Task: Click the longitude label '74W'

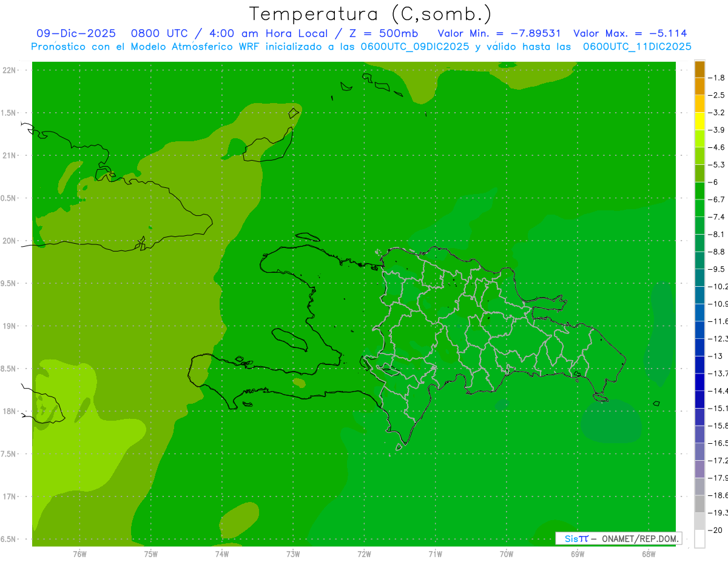Action: (222, 554)
